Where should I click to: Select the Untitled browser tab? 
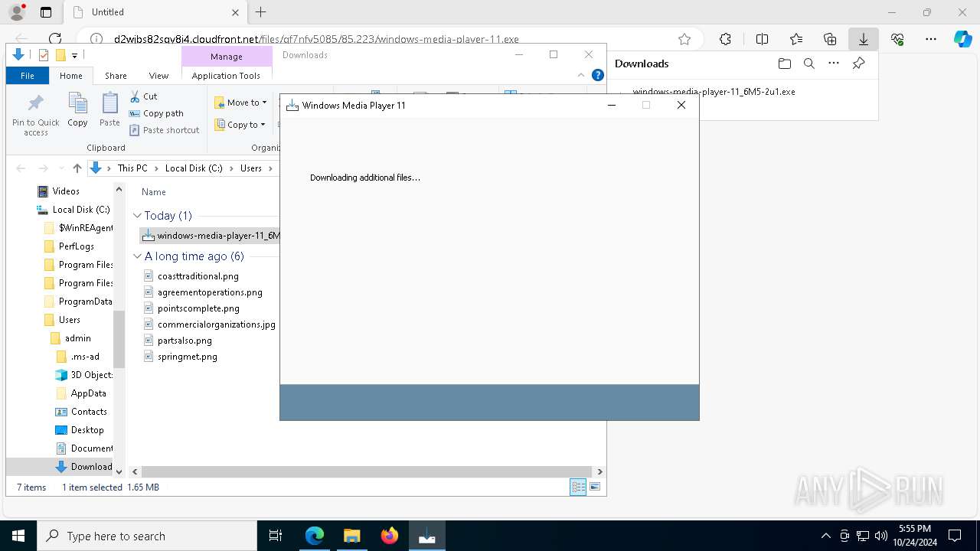pos(154,12)
